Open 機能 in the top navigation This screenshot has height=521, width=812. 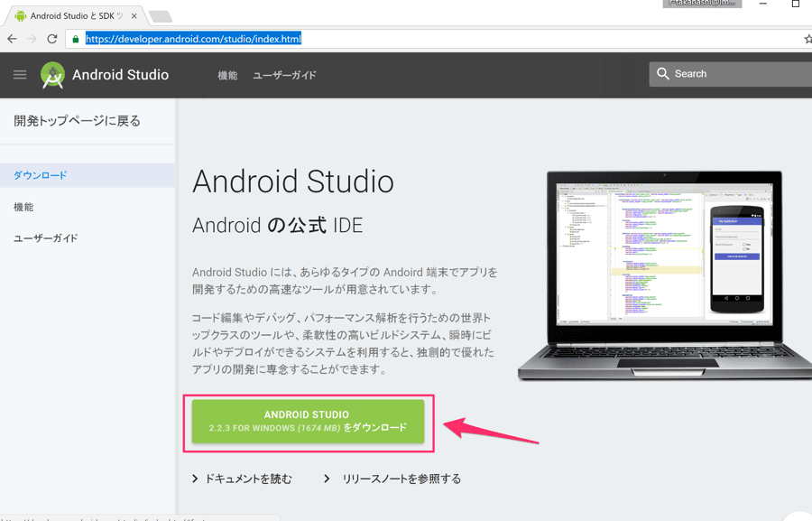coord(227,75)
